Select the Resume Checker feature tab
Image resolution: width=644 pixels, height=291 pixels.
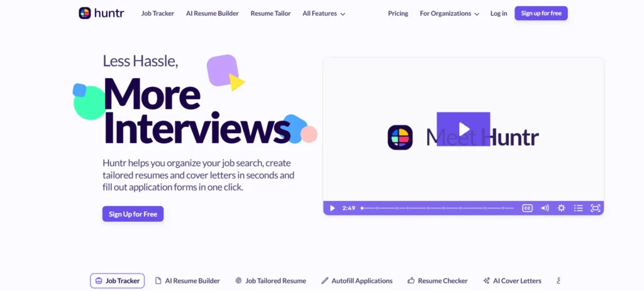click(x=438, y=281)
